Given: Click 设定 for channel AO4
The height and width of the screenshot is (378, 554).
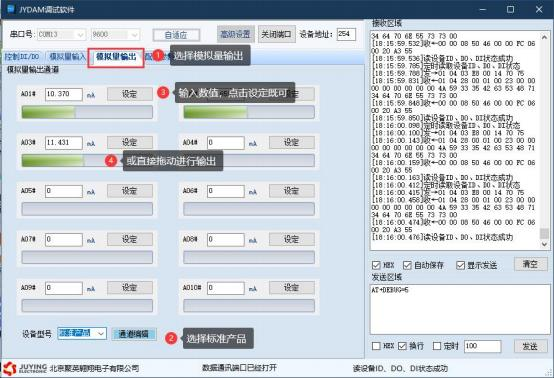Looking at the screenshot, I should pos(291,142).
